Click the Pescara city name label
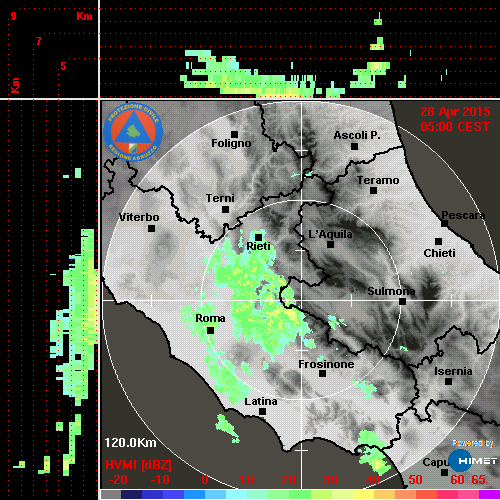The image size is (500, 500). pyautogui.click(x=463, y=215)
